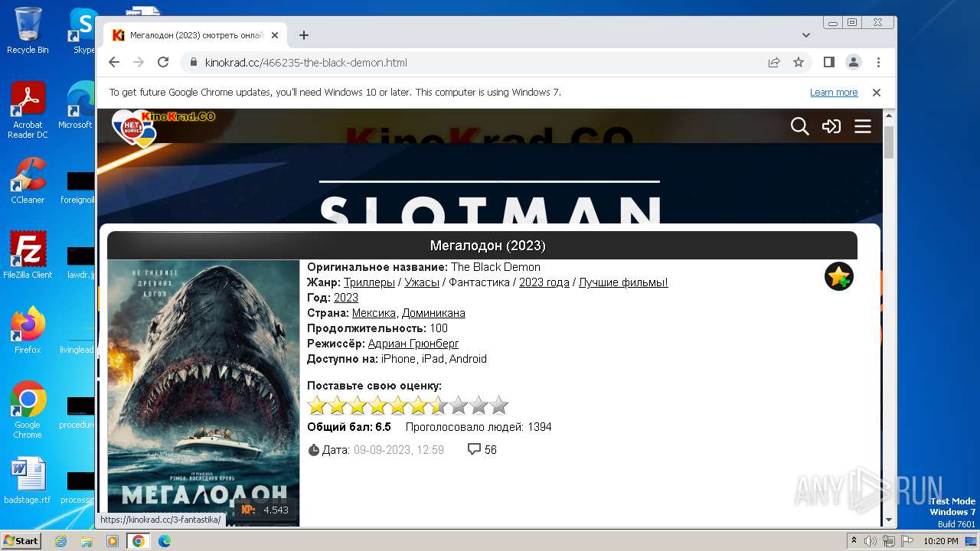The image size is (980, 551).
Task: Open Microsoft Edge from the taskbar
Action: point(164,541)
